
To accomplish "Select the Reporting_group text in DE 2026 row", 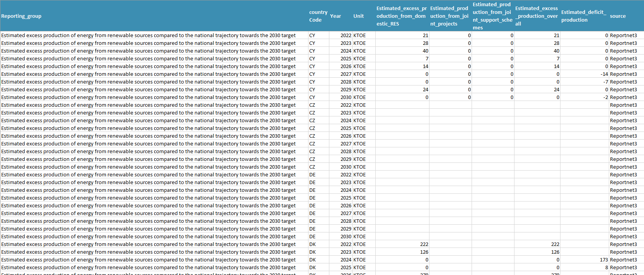I will 148,205.
